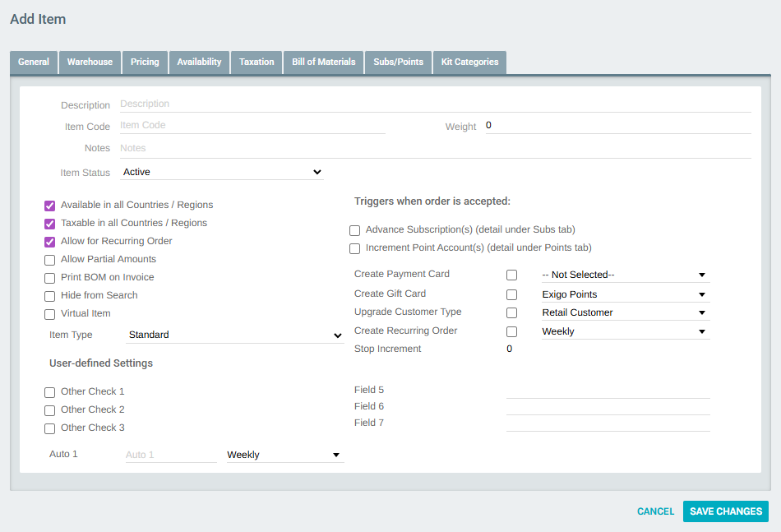Expand the Exigo Points gift card dropdown
The image size is (781, 532).
coord(624,294)
